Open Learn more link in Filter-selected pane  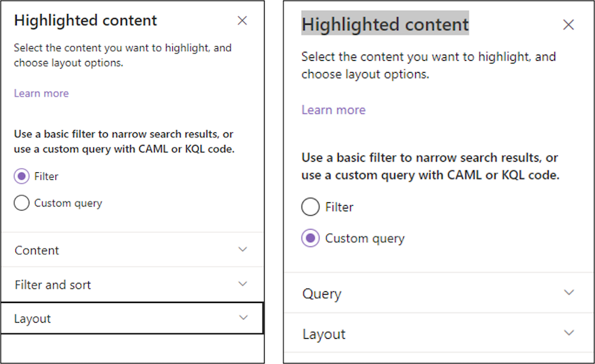pos(41,93)
